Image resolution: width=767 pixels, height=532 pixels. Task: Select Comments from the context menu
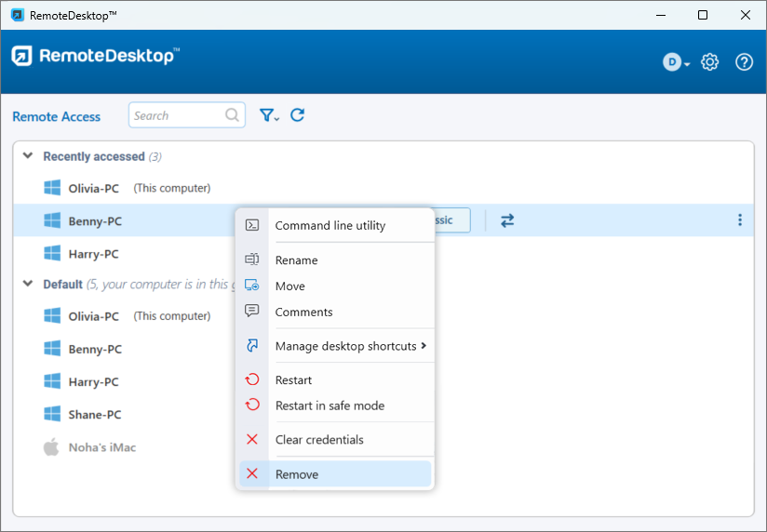pyautogui.click(x=303, y=313)
